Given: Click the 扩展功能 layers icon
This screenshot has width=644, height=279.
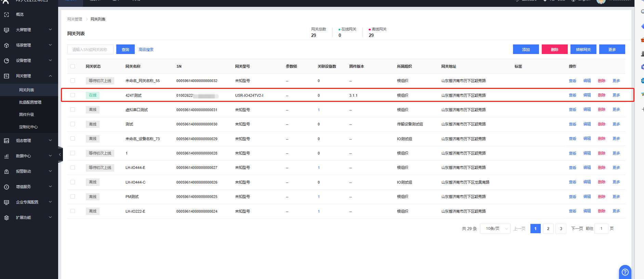Looking at the screenshot, I should click(6, 218).
